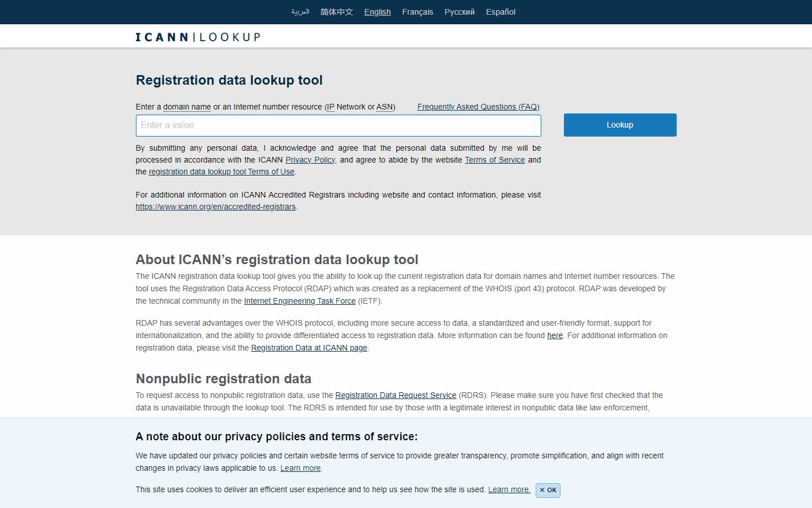
Task: Select English language option
Action: [x=377, y=12]
